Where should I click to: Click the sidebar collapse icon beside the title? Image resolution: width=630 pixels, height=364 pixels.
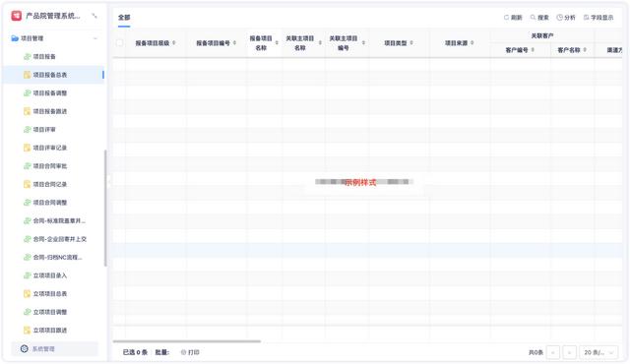pos(94,16)
